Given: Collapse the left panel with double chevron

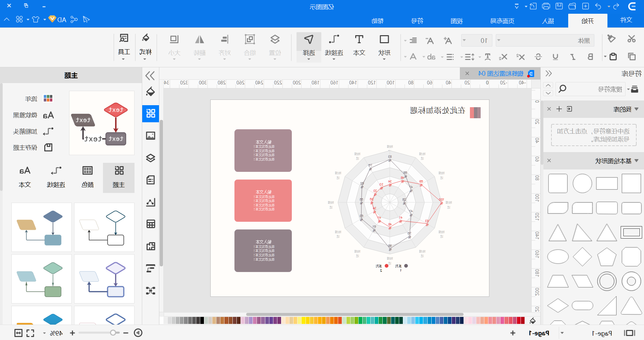Looking at the screenshot, I should [150, 76].
